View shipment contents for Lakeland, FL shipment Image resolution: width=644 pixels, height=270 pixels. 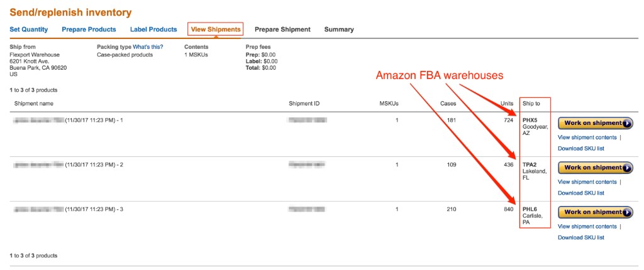587,181
